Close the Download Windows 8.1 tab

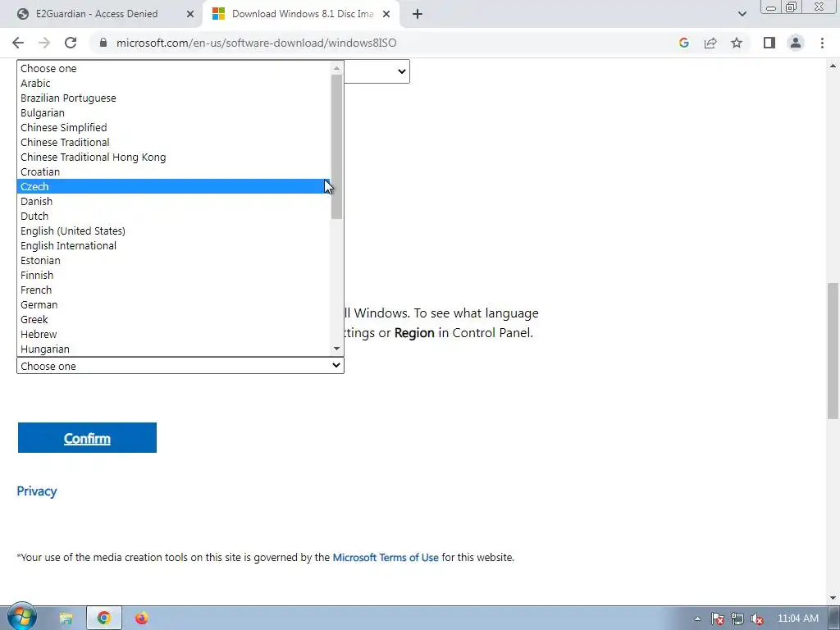(386, 14)
